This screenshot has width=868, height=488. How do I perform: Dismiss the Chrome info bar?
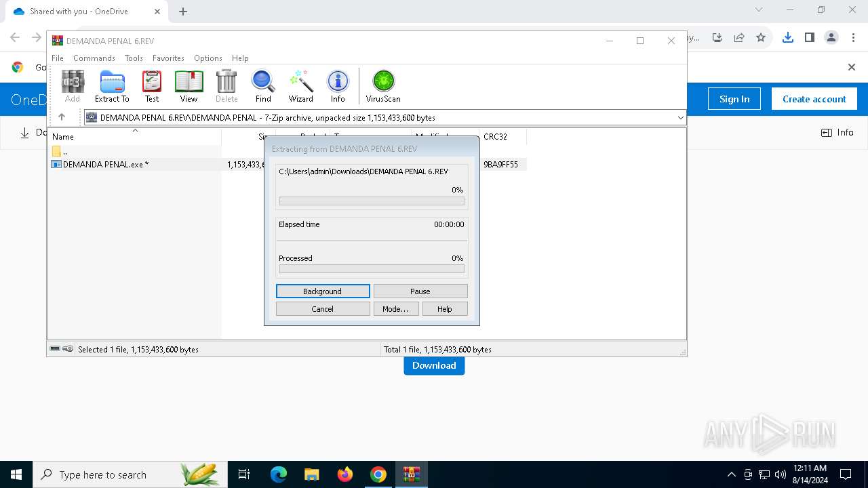click(852, 67)
